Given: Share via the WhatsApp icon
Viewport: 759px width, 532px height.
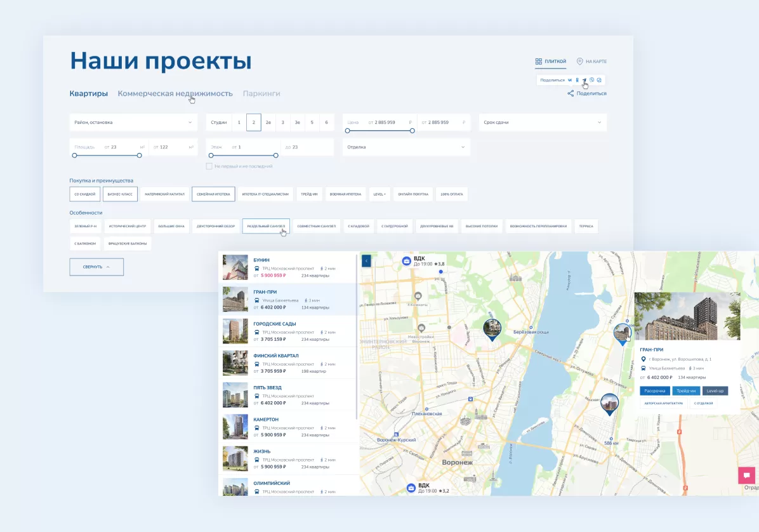Looking at the screenshot, I should click(599, 80).
